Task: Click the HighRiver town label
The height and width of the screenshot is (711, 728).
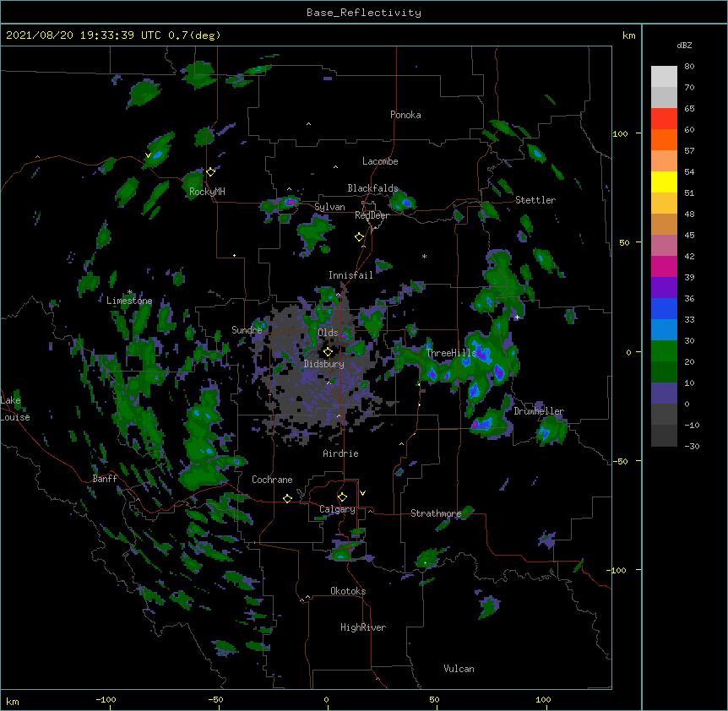Action: pyautogui.click(x=363, y=627)
